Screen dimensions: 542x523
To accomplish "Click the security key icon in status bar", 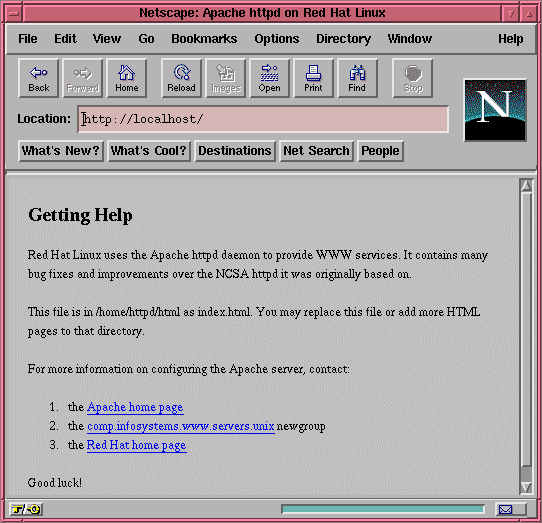I will point(26,509).
